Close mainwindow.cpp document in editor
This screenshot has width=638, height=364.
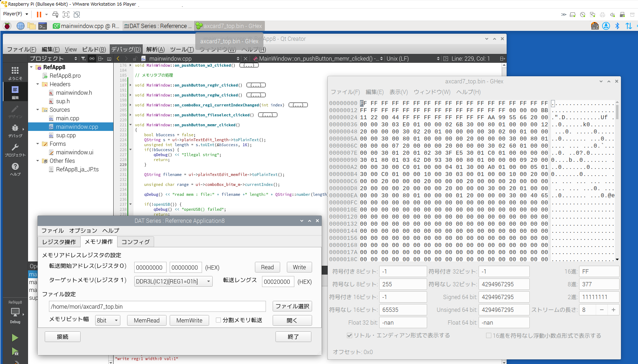click(245, 59)
